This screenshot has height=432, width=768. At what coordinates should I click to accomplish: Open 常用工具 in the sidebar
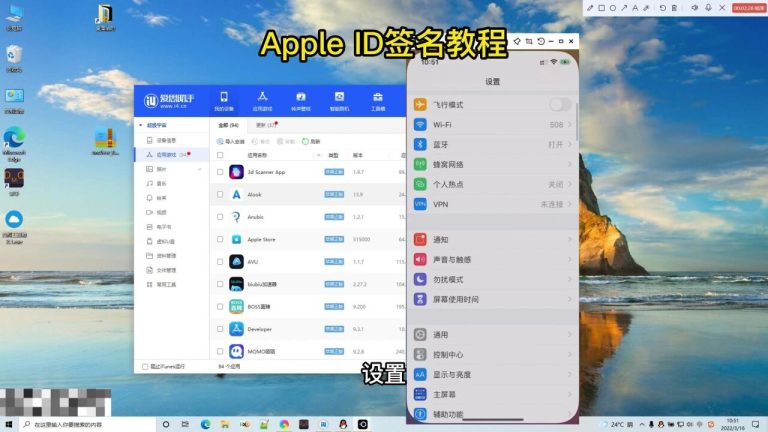[161, 285]
